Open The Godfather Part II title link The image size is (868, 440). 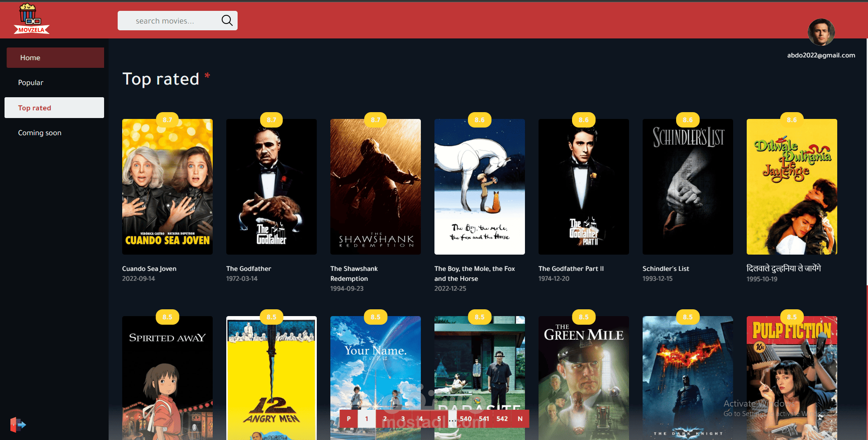(x=571, y=269)
